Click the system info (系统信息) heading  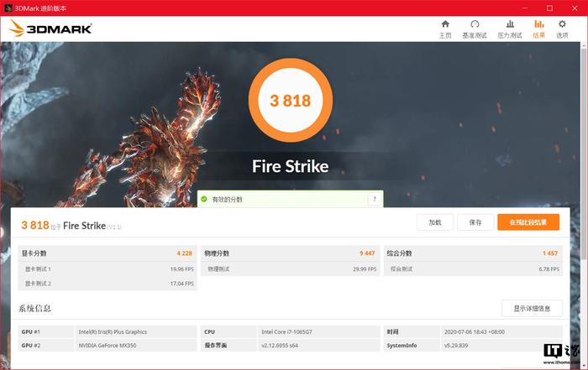(x=34, y=309)
